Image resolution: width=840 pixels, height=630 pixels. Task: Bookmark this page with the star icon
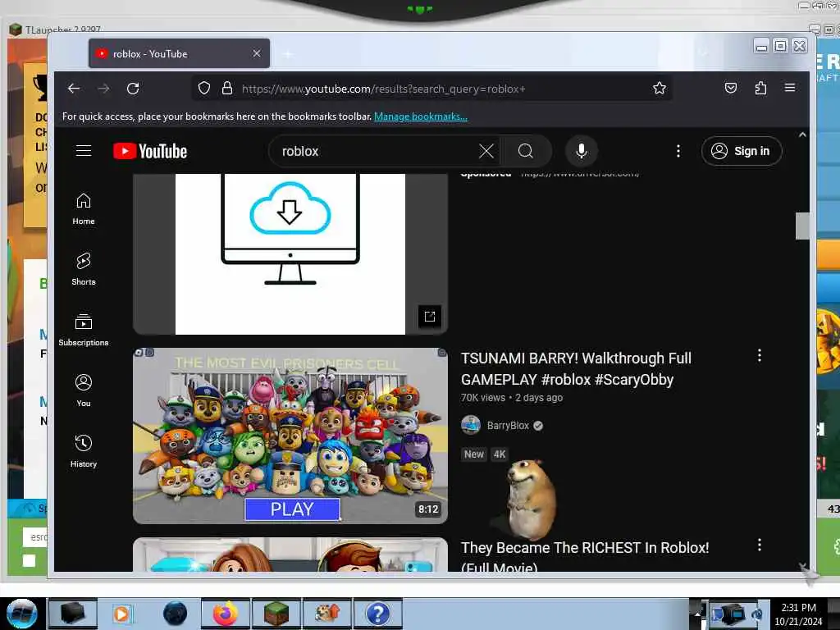pyautogui.click(x=660, y=89)
